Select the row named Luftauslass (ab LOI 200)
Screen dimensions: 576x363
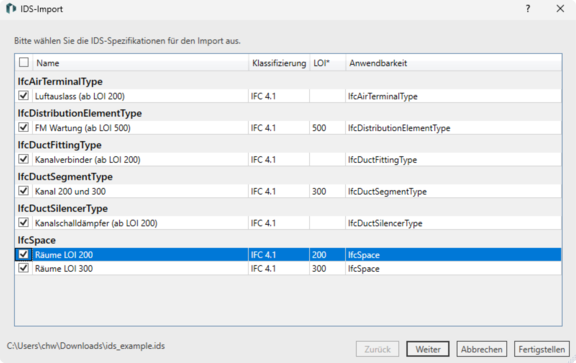288,96
